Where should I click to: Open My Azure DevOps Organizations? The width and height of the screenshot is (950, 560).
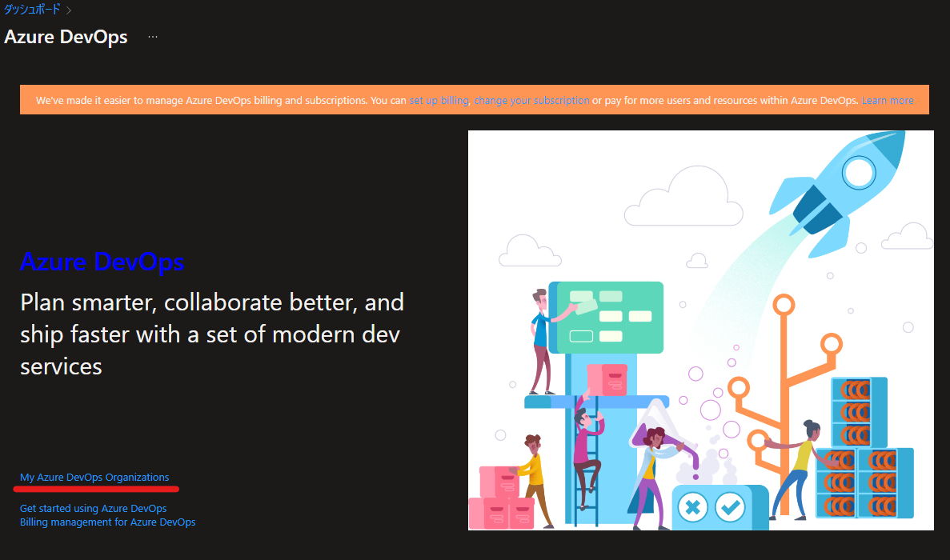[96, 476]
